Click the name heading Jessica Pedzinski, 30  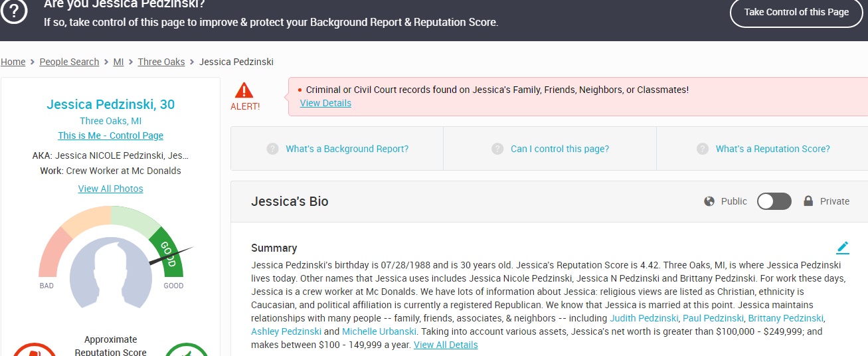[x=111, y=104]
